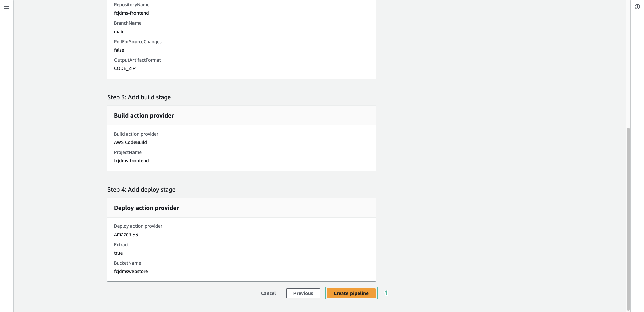This screenshot has height=312, width=644.
Task: Click the Create pipeline button
Action: (x=351, y=293)
